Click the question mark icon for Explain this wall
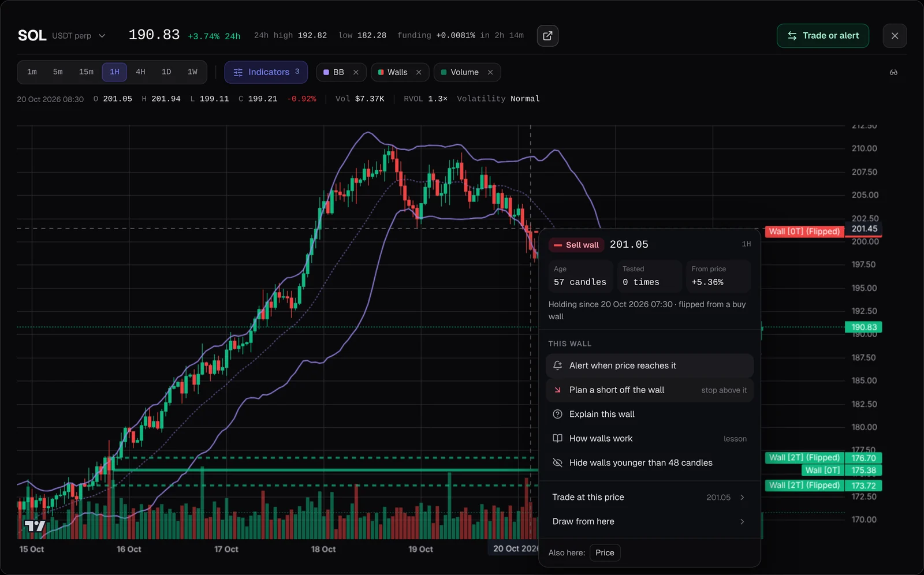The image size is (924, 575). tap(557, 414)
